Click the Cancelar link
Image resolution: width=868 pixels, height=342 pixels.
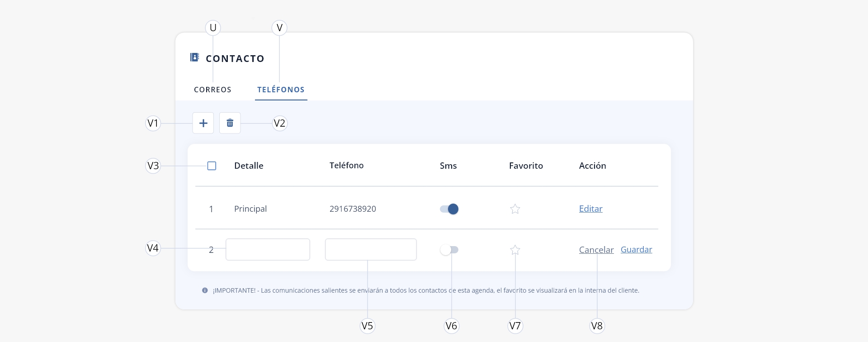click(x=596, y=250)
